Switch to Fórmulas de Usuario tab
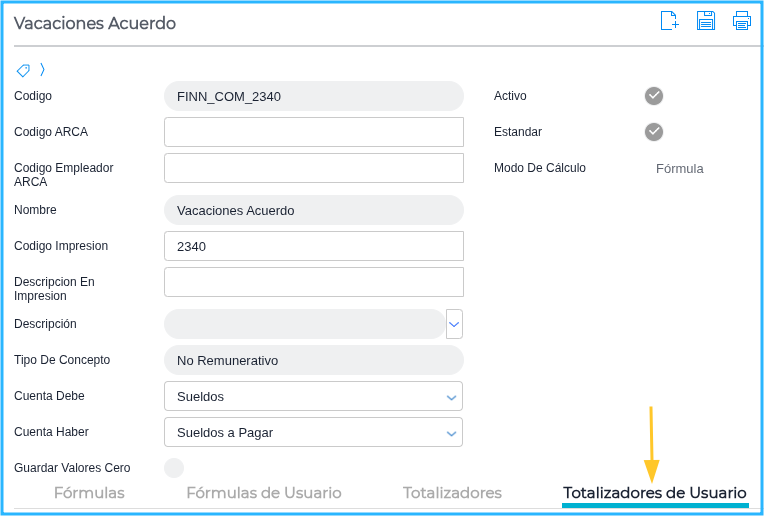 [x=264, y=493]
